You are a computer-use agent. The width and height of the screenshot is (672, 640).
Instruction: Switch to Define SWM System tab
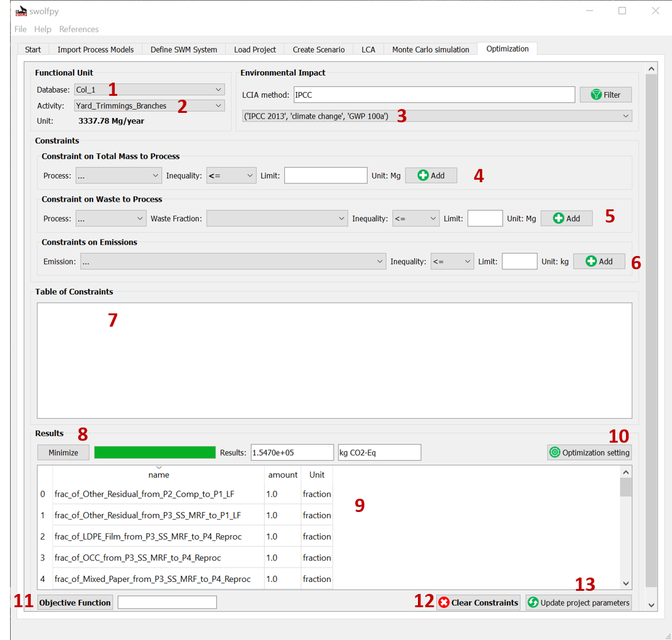click(x=183, y=50)
